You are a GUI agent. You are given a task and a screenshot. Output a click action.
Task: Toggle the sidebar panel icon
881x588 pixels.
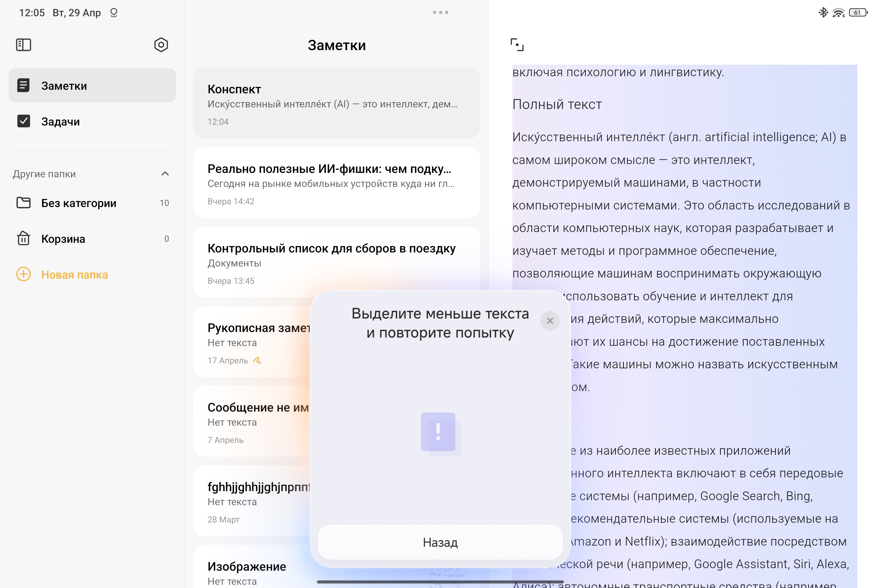point(23,45)
